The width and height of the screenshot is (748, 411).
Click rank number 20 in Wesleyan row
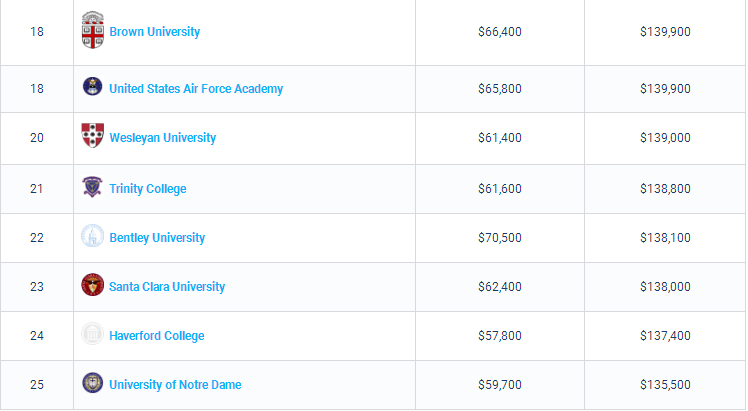(37, 138)
